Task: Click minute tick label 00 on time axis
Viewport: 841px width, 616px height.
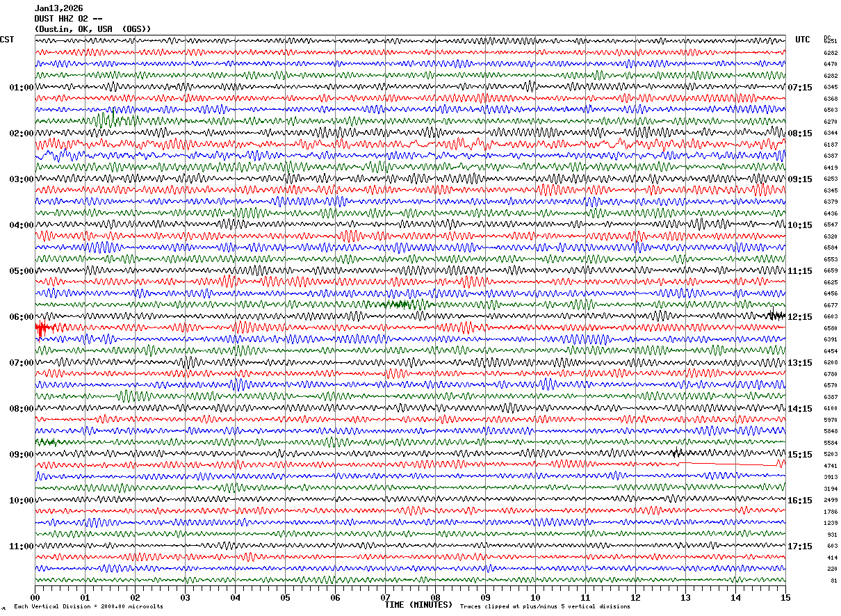Action: point(35,597)
